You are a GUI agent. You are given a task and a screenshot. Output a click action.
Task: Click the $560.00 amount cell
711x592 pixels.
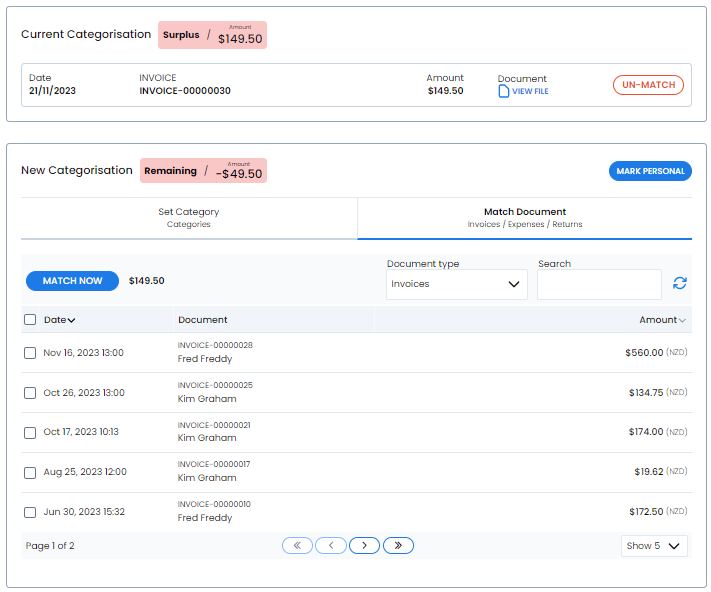(x=644, y=352)
